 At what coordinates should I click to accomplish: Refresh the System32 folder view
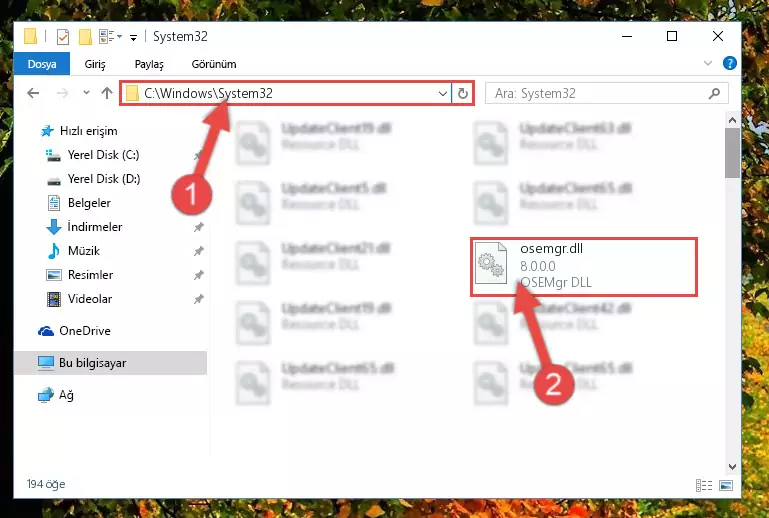(x=462, y=93)
